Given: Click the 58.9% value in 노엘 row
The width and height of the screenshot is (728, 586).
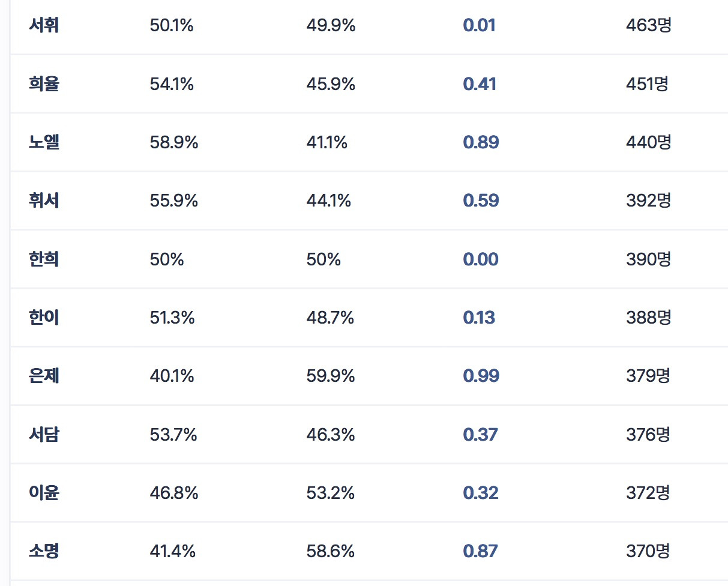Looking at the screenshot, I should pos(173,143).
